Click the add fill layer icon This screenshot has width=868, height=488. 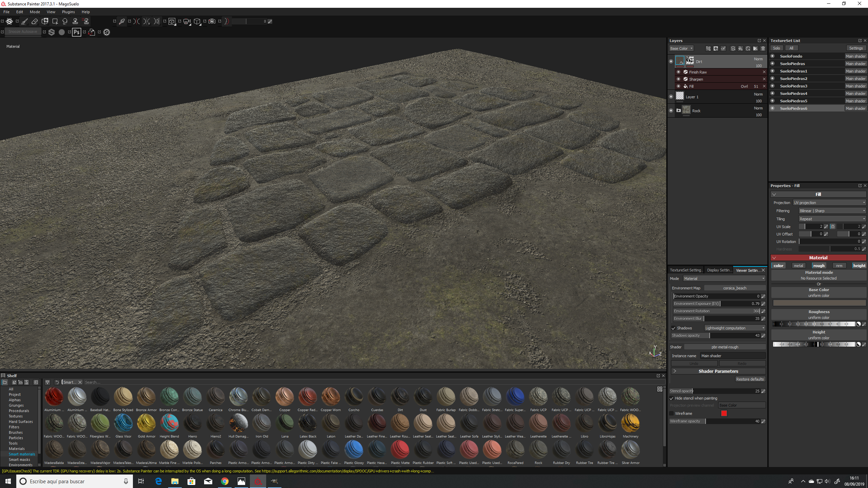point(741,48)
